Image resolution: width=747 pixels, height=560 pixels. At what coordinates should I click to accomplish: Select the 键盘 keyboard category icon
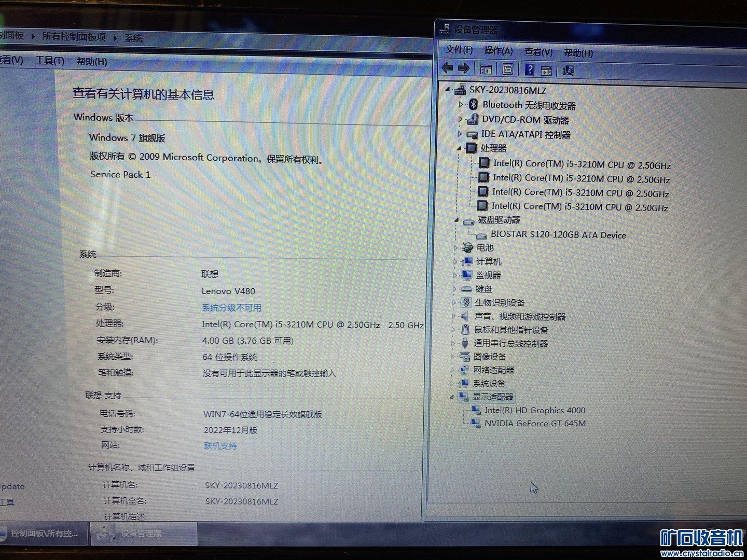[x=466, y=289]
